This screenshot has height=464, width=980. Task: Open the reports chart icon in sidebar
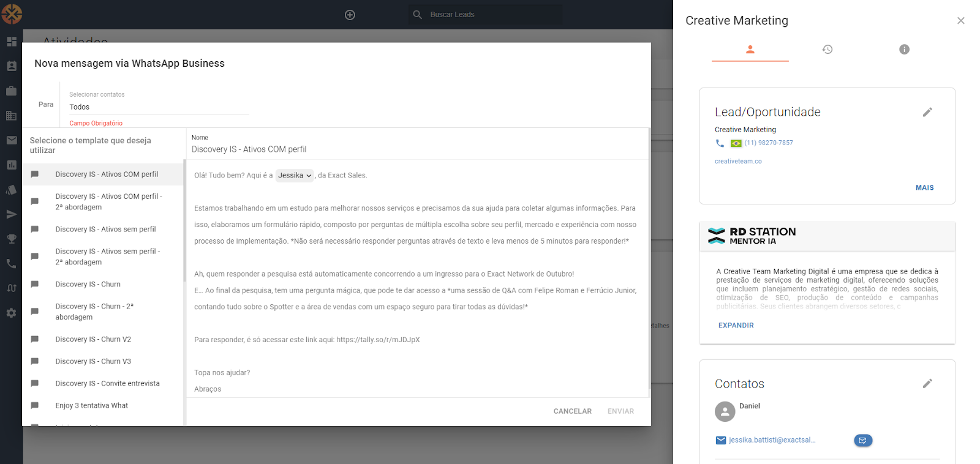point(12,165)
